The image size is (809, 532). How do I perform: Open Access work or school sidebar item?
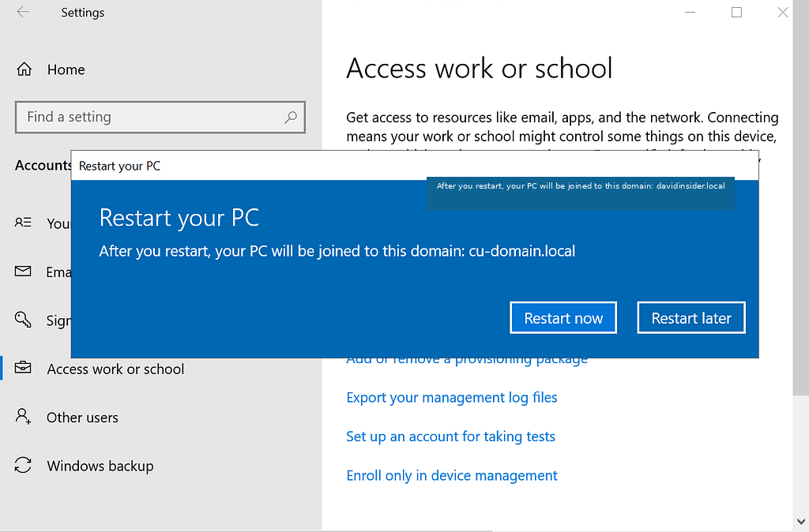click(x=115, y=369)
